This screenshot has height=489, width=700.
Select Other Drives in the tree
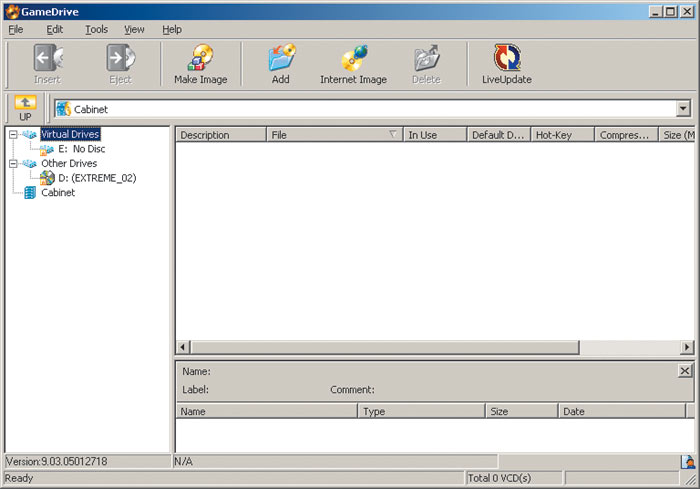[x=69, y=163]
